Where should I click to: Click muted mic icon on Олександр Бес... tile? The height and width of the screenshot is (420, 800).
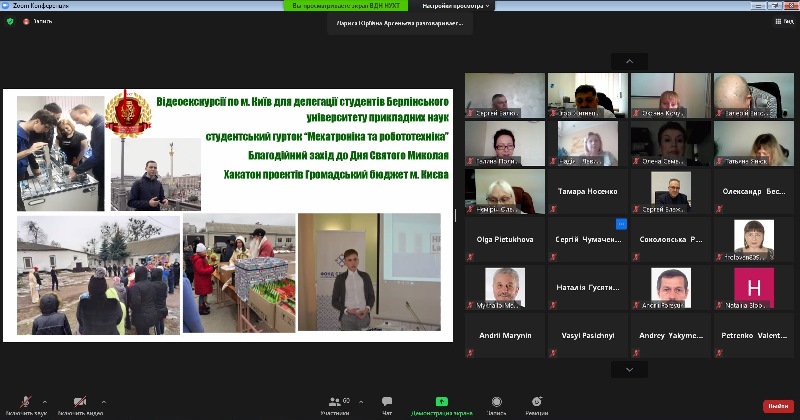tap(719, 209)
